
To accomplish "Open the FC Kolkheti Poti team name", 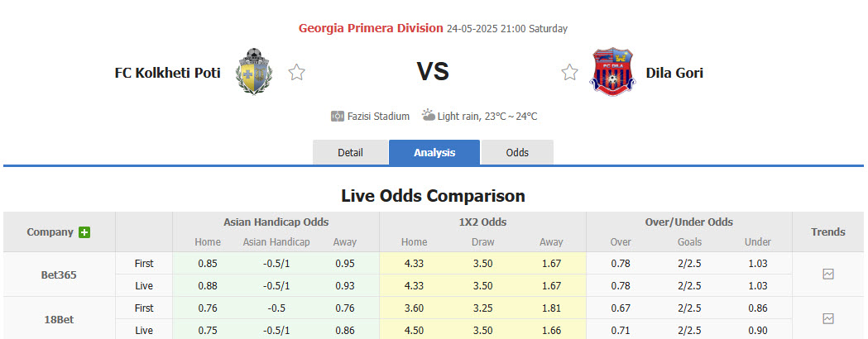I will 167,73.
